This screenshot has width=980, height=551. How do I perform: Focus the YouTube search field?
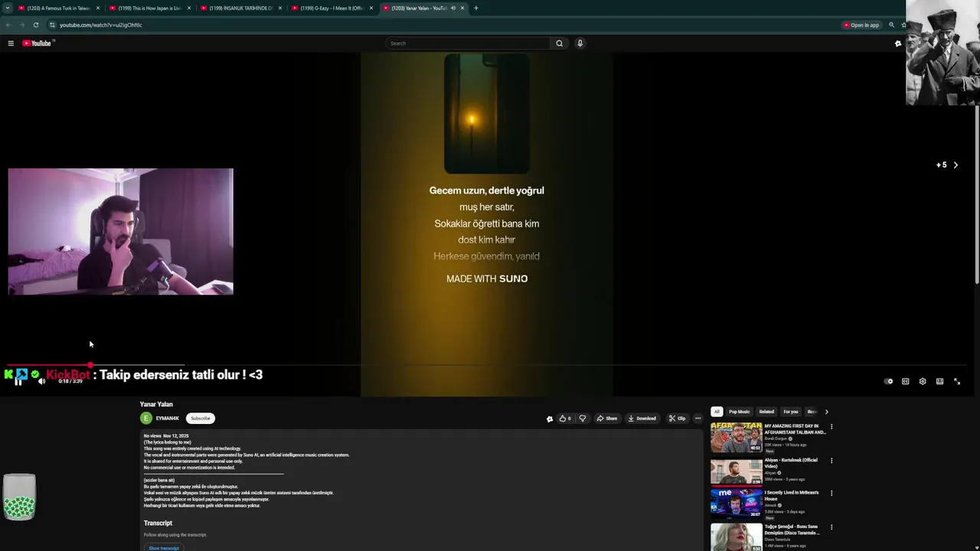point(467,44)
